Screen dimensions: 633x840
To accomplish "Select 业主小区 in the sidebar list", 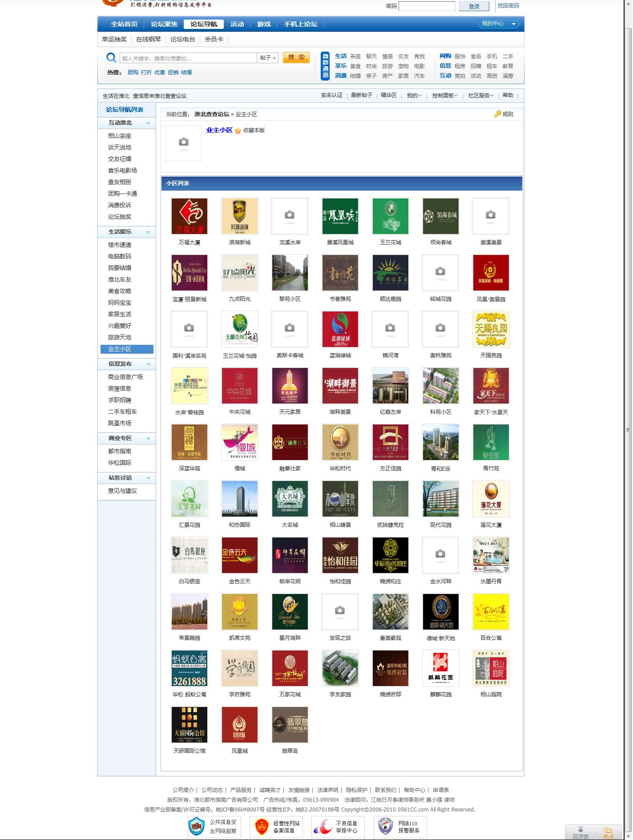I will (127, 349).
